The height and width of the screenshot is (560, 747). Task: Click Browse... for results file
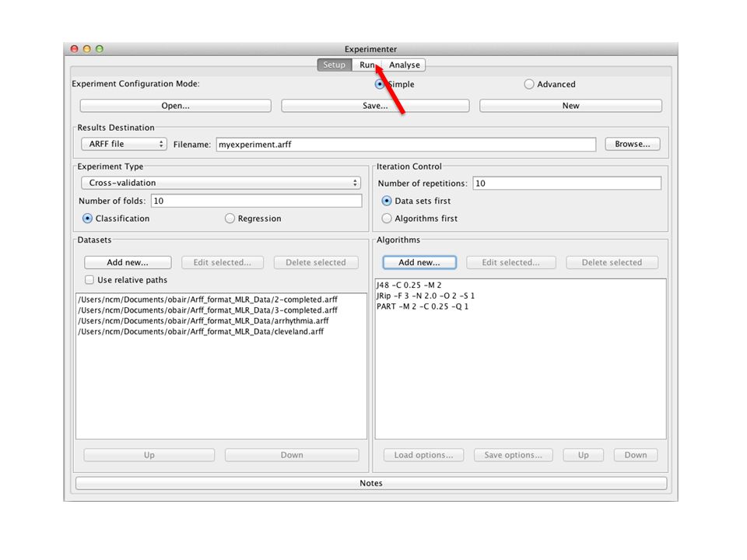click(x=632, y=144)
